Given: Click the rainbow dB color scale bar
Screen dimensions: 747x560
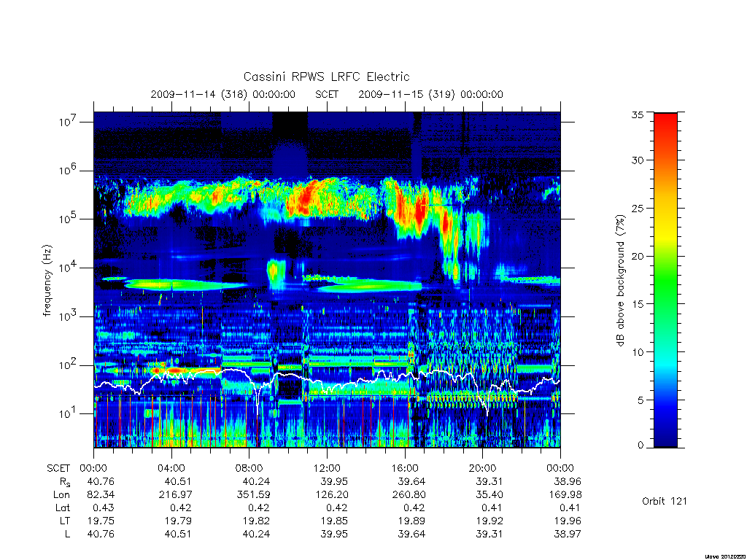Looking at the screenshot, I should 665,280.
